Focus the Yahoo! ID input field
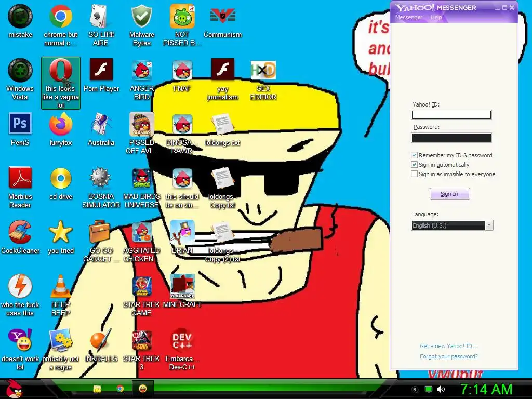The width and height of the screenshot is (532, 399). point(451,115)
